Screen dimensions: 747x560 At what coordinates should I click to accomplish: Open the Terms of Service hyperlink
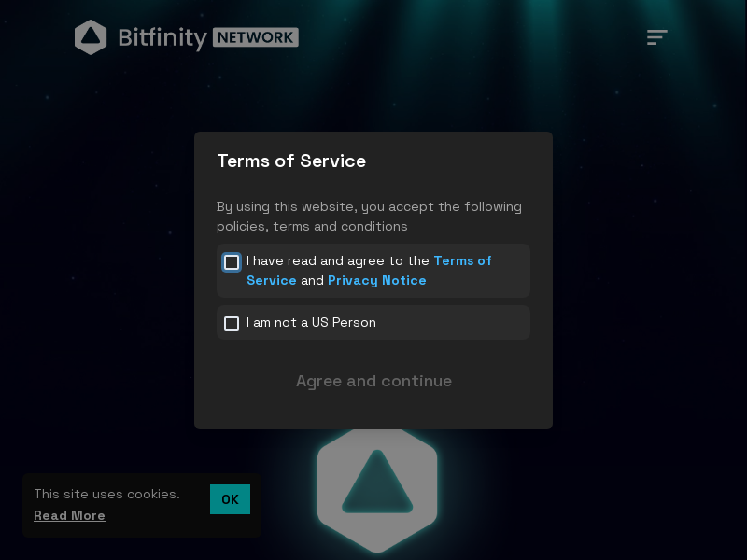462,261
